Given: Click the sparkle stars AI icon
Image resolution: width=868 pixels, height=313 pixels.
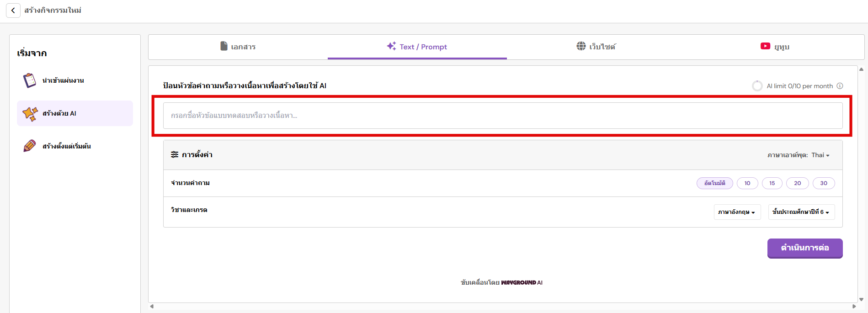Looking at the screenshot, I should coord(30,114).
